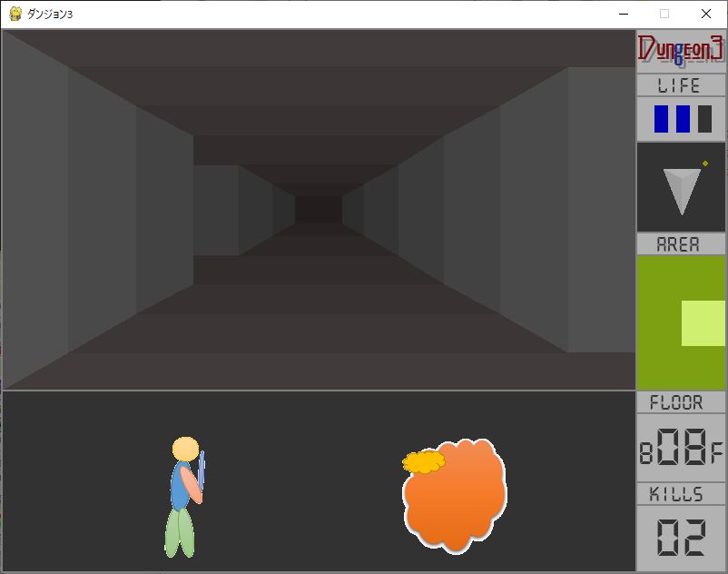
Task: Click the empty dark third life bar
Action: coord(704,119)
